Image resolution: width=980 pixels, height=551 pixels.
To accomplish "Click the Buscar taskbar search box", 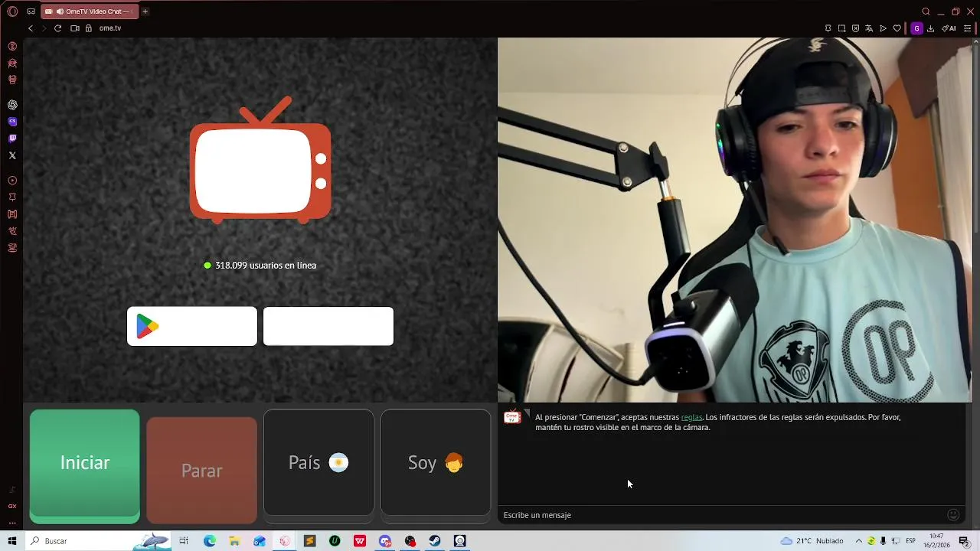I will [x=97, y=541].
